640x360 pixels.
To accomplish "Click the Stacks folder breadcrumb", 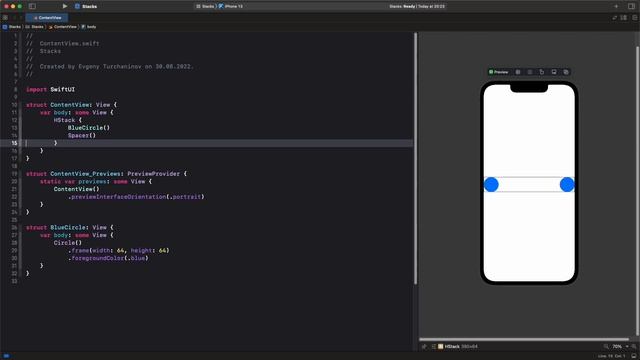I will 35,27.
